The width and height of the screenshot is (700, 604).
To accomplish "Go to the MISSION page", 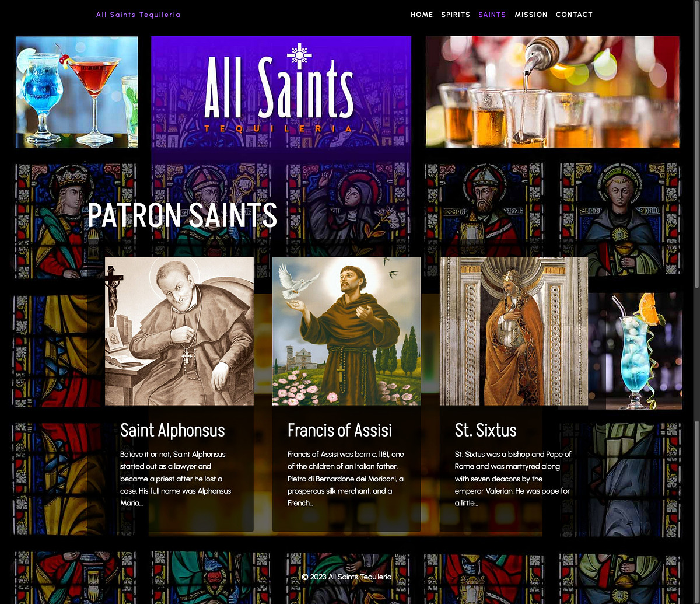I will pyautogui.click(x=531, y=15).
